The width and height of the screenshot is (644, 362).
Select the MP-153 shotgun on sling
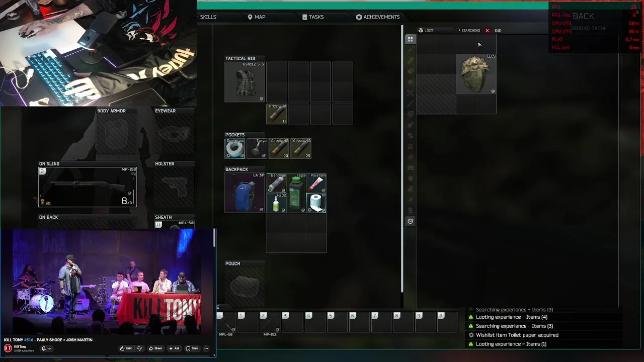(88, 187)
